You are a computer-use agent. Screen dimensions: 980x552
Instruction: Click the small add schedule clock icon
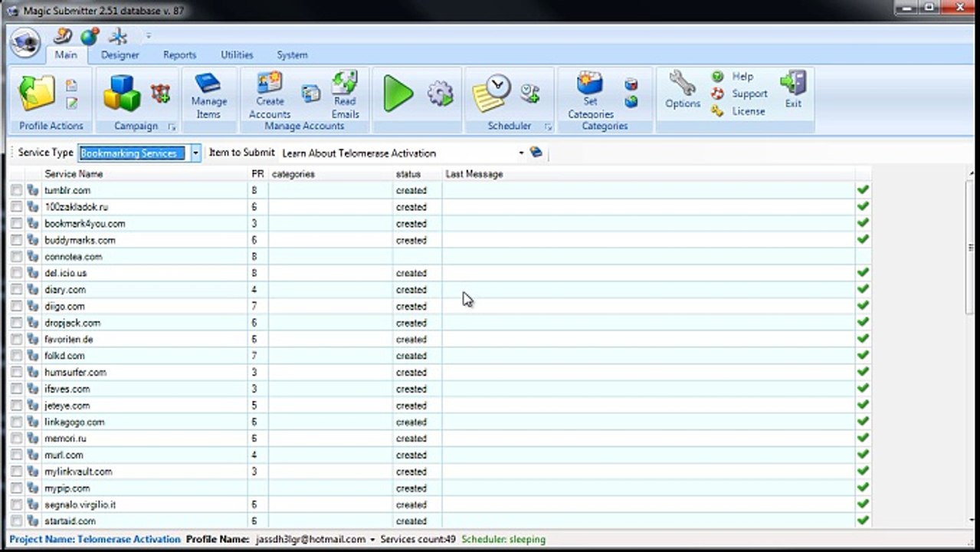pyautogui.click(x=530, y=94)
